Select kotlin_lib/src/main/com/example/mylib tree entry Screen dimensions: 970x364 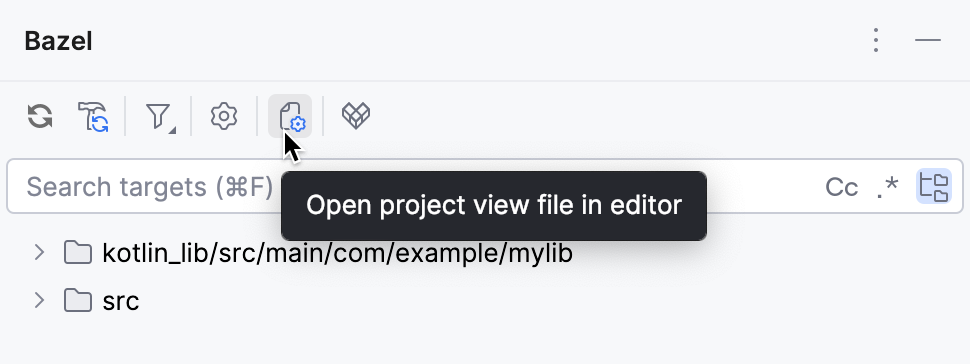click(337, 253)
